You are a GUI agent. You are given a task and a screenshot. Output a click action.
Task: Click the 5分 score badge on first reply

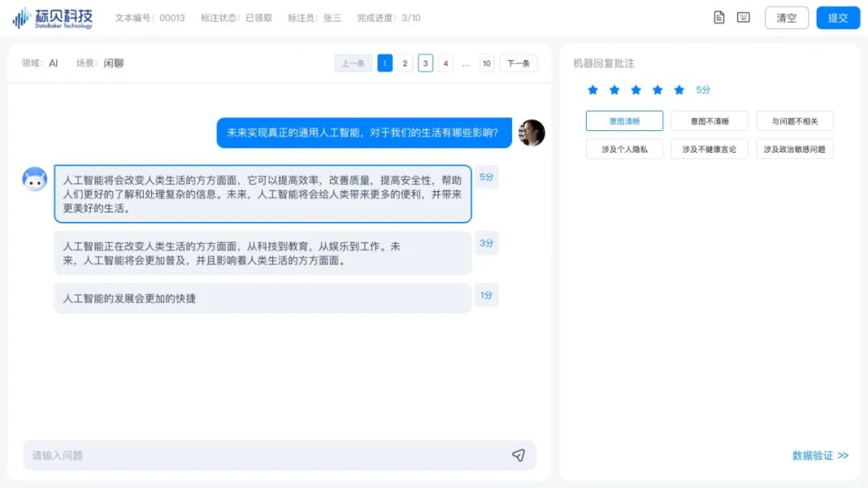[x=486, y=178]
